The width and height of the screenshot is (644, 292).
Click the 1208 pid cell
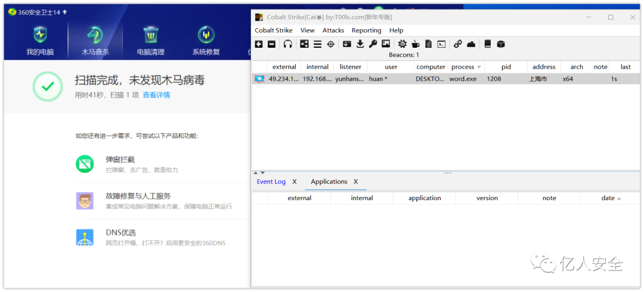(506, 79)
